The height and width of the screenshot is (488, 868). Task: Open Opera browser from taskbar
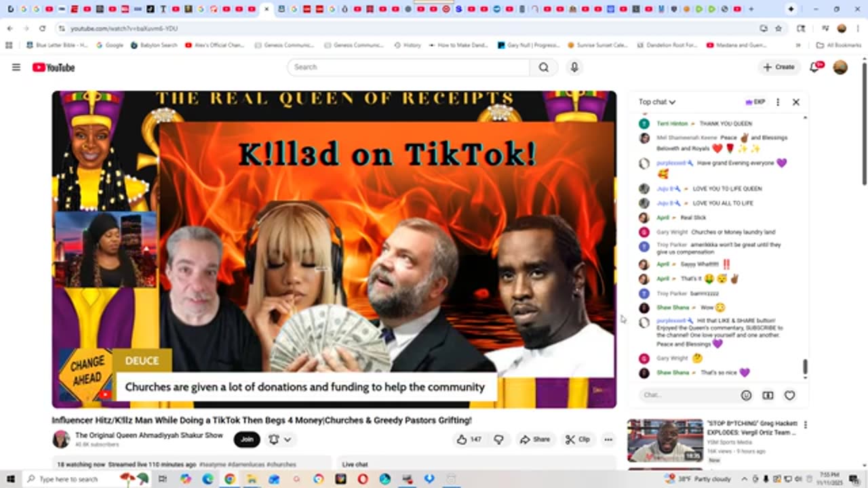point(363,479)
